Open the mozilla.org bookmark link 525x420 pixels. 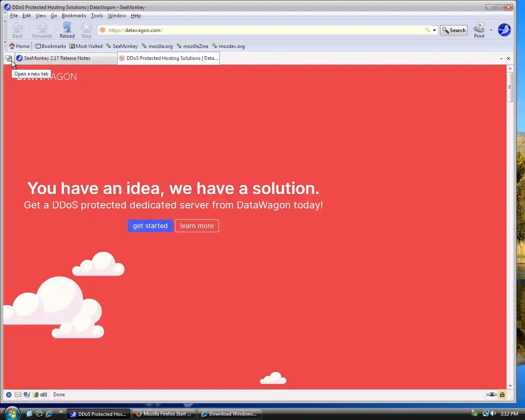pos(157,46)
